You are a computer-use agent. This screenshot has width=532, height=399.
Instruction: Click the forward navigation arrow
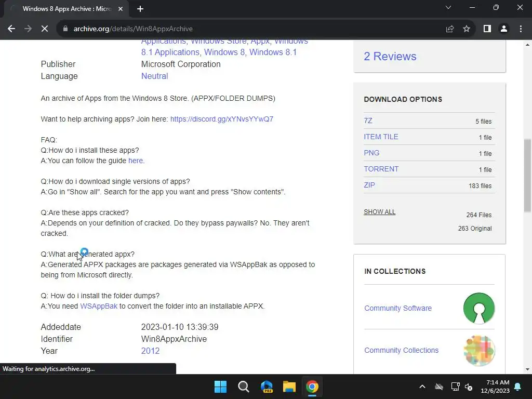pyautogui.click(x=28, y=29)
